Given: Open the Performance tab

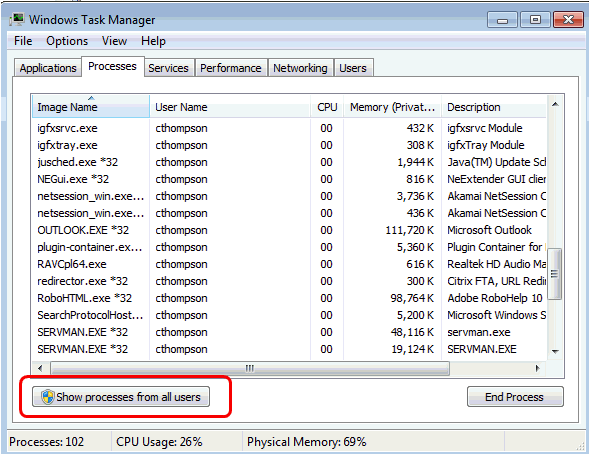Looking at the screenshot, I should pyautogui.click(x=231, y=68).
